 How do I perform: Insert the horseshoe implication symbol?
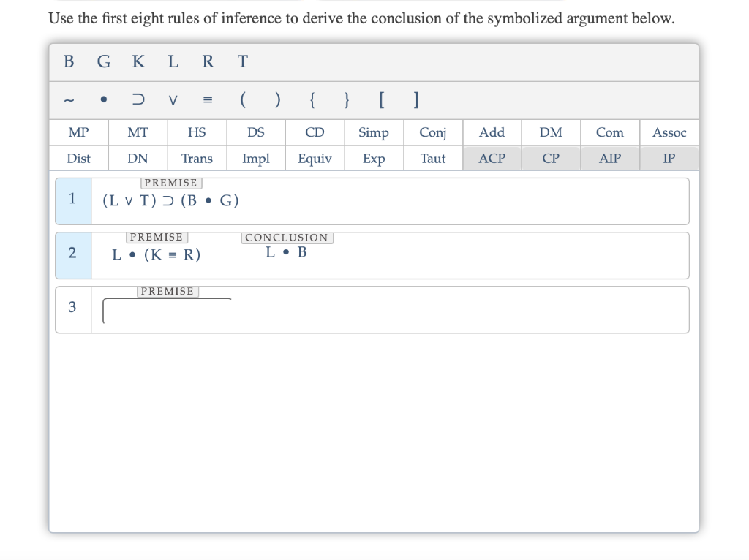pos(138,99)
